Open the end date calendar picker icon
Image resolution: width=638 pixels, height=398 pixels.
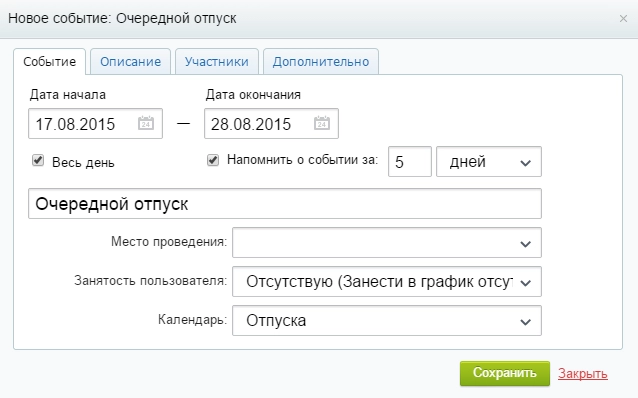pyautogui.click(x=321, y=123)
